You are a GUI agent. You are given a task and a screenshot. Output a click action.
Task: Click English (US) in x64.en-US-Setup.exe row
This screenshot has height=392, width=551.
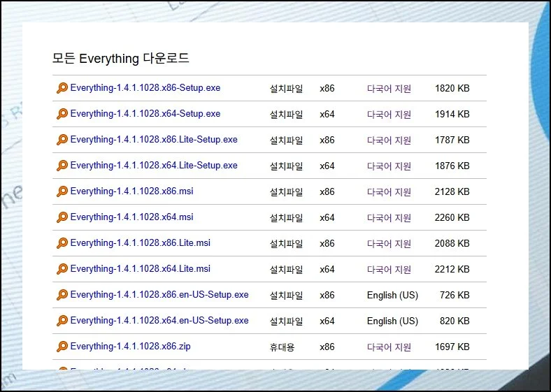tap(392, 321)
